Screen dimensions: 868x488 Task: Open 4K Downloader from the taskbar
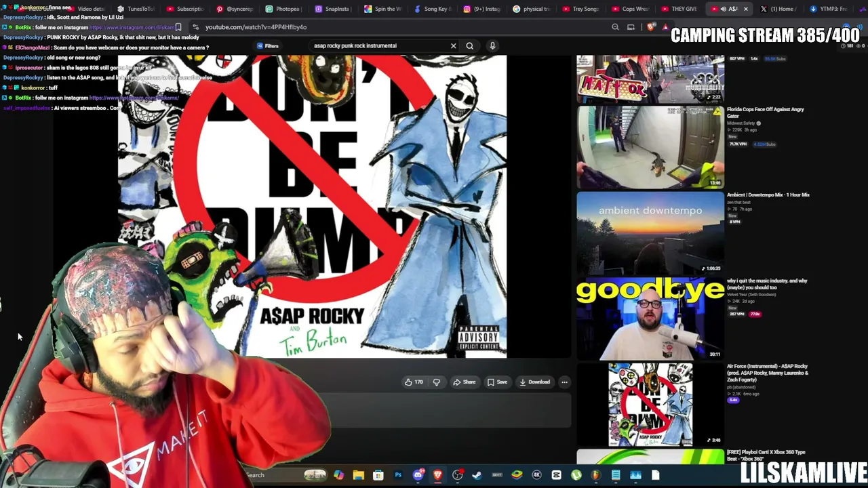point(536,475)
